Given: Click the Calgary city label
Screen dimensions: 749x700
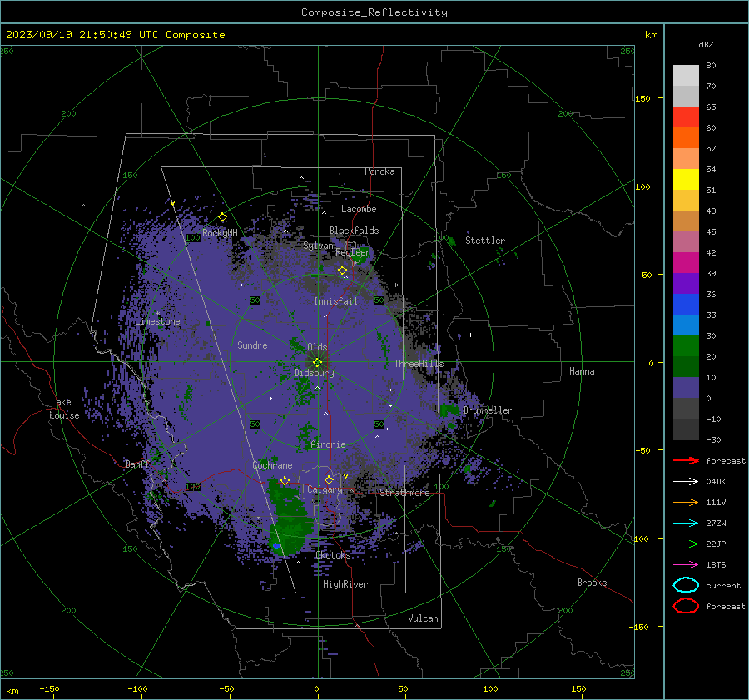Looking at the screenshot, I should tap(325, 489).
